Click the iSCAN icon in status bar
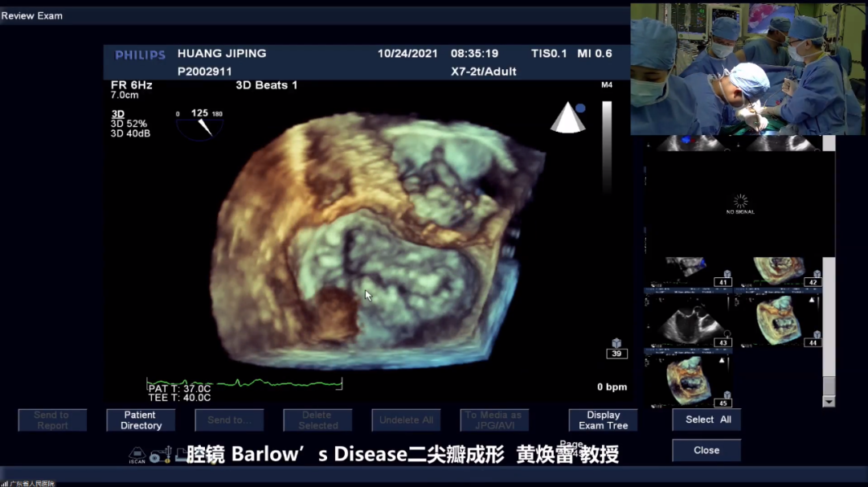Viewport: 868px width, 487px height. point(137,456)
